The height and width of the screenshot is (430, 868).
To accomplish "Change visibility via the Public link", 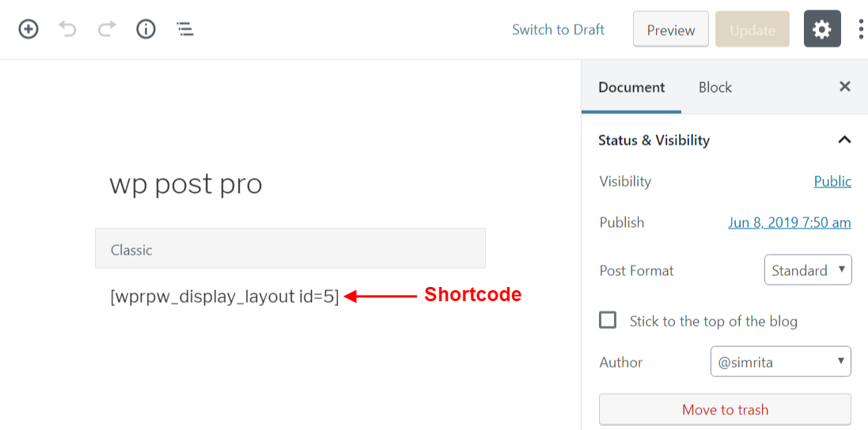I will [832, 181].
